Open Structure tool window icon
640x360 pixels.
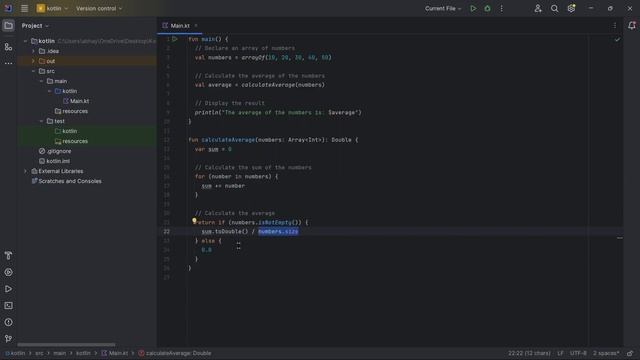[8, 47]
